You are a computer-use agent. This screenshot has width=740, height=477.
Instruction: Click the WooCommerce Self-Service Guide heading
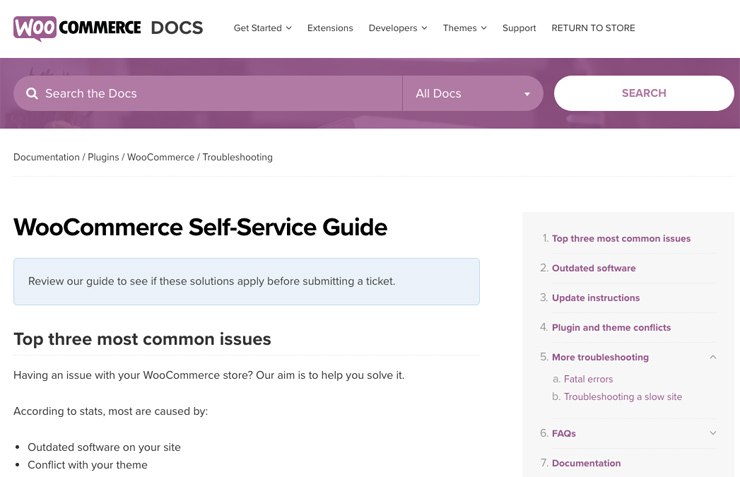click(201, 227)
